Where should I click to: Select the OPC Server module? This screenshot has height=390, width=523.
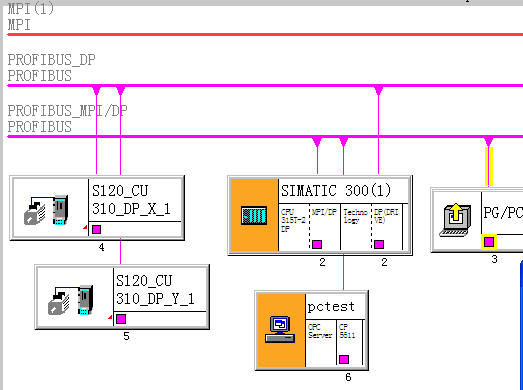click(x=321, y=342)
